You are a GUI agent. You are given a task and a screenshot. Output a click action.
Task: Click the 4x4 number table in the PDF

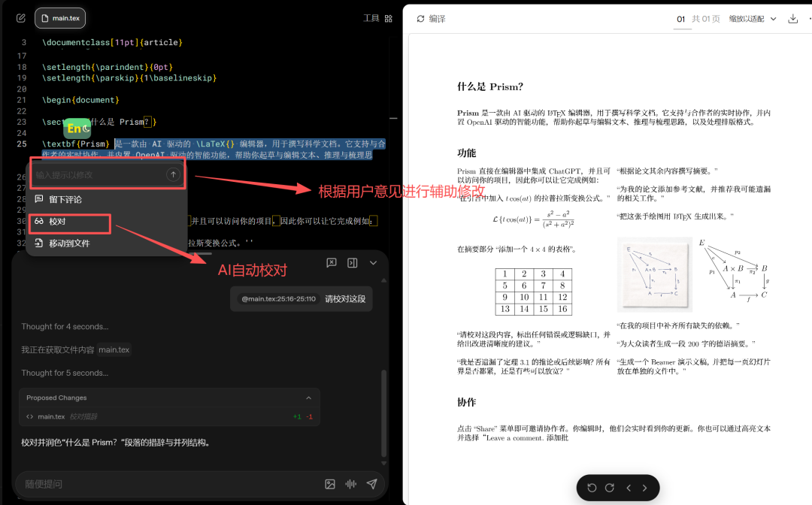(x=533, y=292)
